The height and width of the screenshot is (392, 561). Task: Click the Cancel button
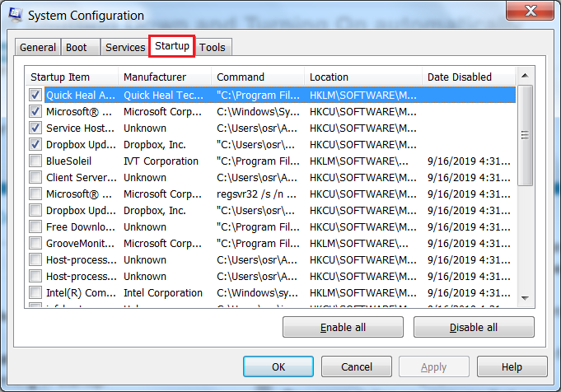(357, 366)
